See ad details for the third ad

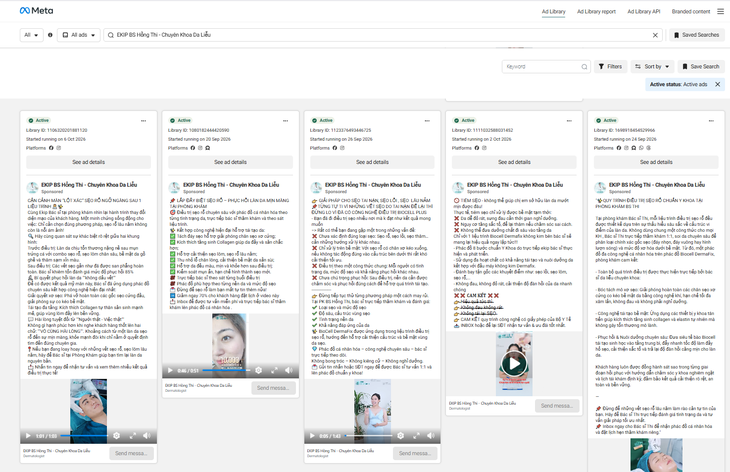(372, 162)
